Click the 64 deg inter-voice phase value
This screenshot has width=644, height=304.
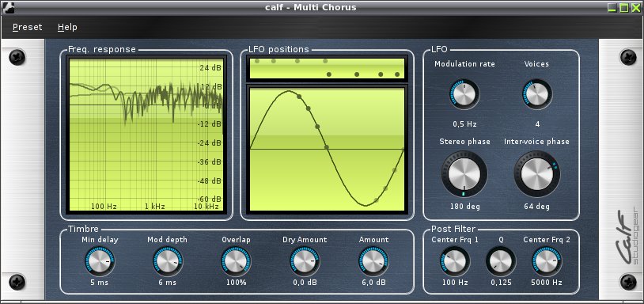(x=537, y=206)
